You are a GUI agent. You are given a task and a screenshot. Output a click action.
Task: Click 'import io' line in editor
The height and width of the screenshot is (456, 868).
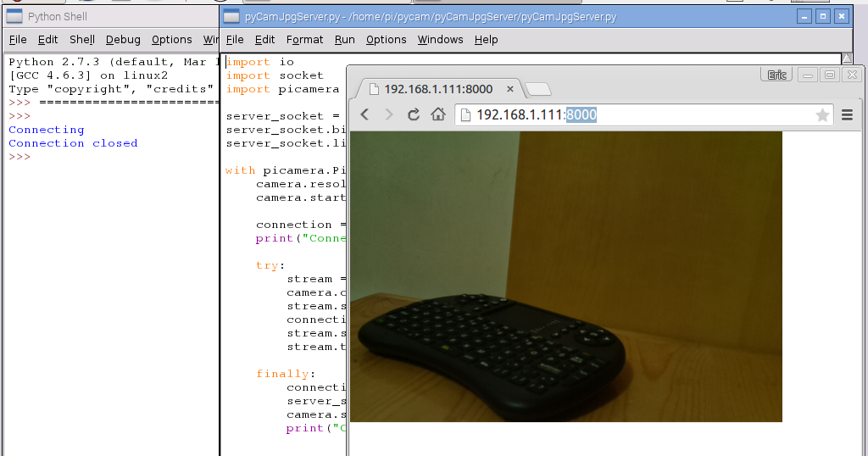tap(259, 62)
